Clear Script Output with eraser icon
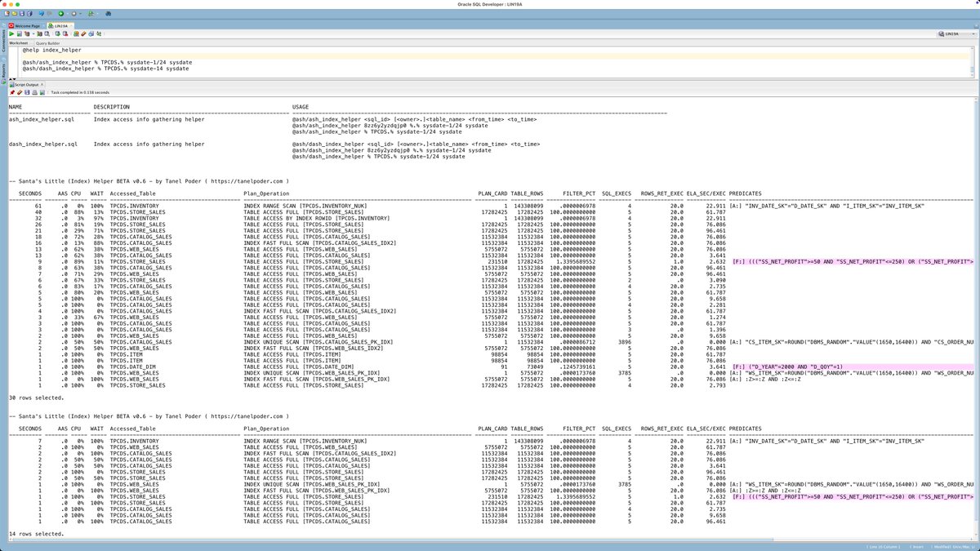 click(20, 92)
